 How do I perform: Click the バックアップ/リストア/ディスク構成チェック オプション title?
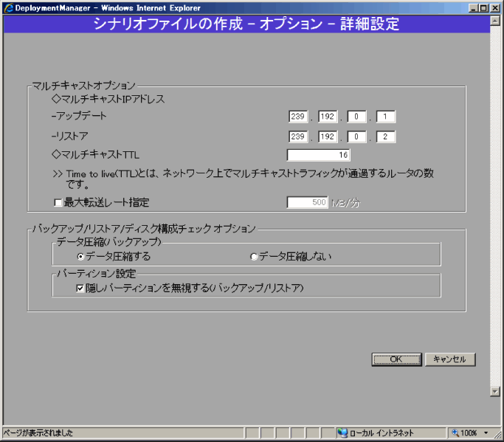click(144, 229)
